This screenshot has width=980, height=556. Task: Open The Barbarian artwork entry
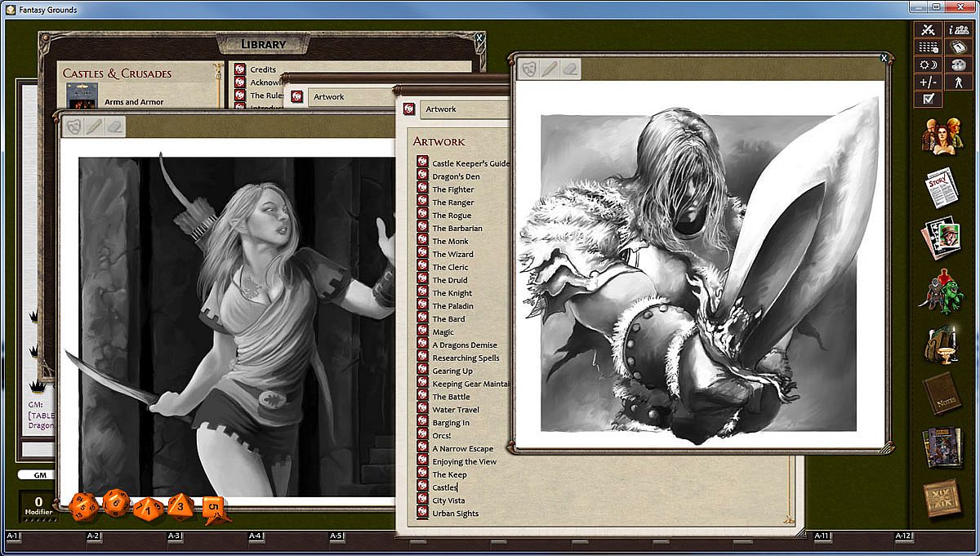pyautogui.click(x=457, y=229)
